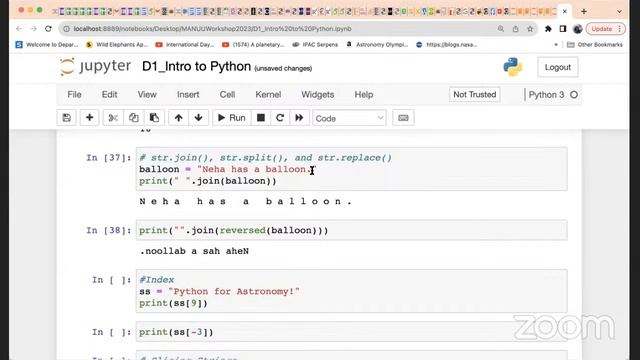Open a new browser tab
The height and width of the screenshot is (360, 640).
pos(584,11)
